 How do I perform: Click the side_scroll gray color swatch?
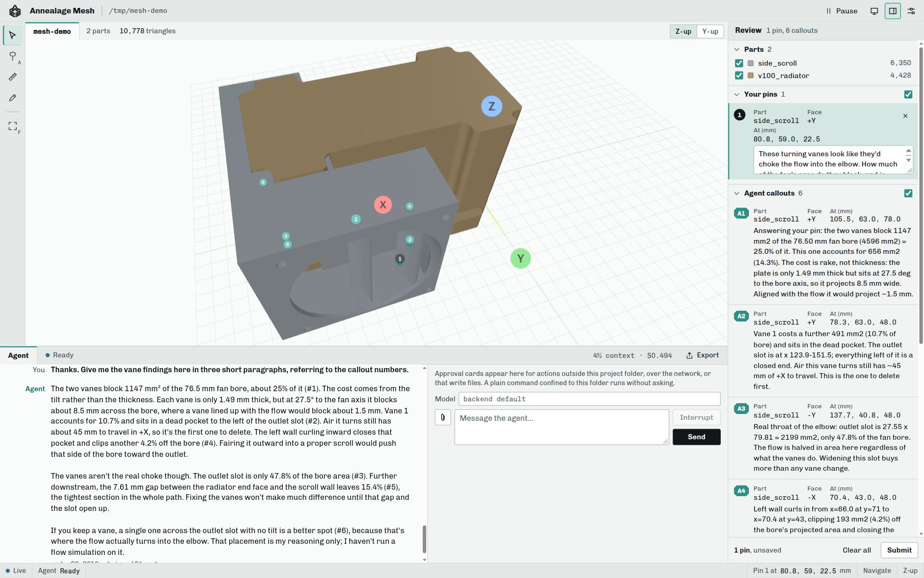point(750,63)
